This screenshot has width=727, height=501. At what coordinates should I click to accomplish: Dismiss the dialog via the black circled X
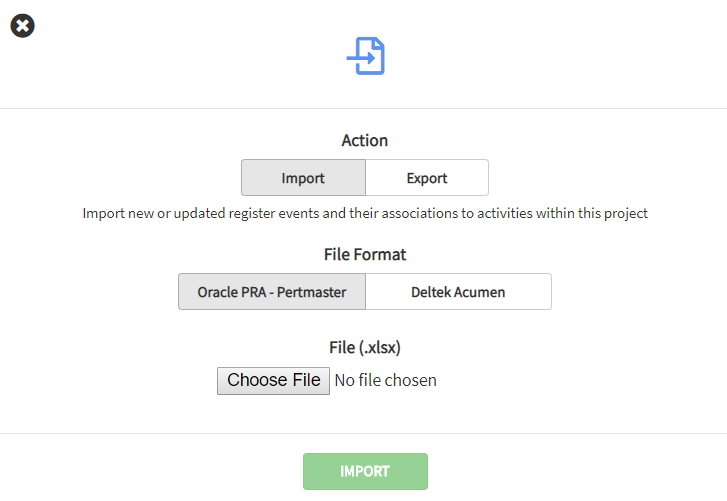(x=23, y=26)
